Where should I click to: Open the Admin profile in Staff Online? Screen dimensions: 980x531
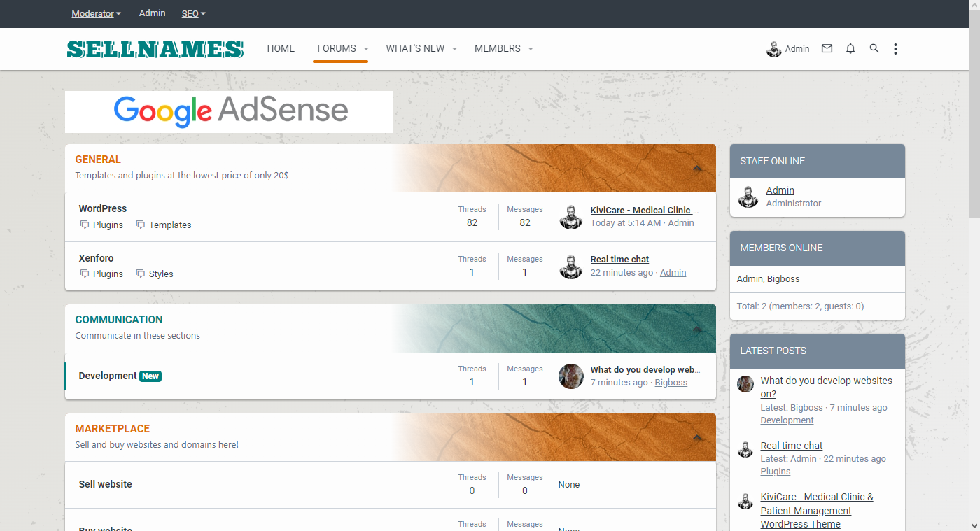(780, 190)
